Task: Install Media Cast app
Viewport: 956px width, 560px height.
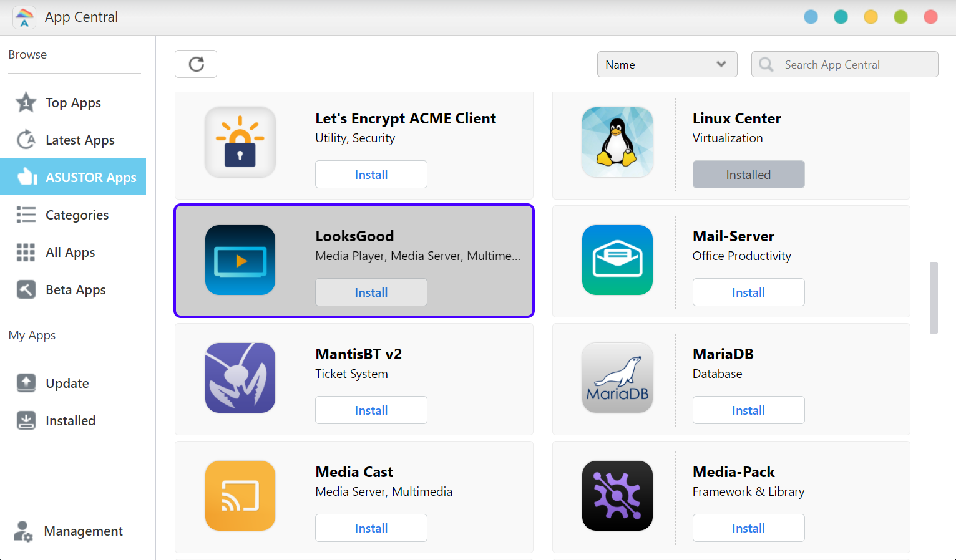Action: pyautogui.click(x=371, y=528)
